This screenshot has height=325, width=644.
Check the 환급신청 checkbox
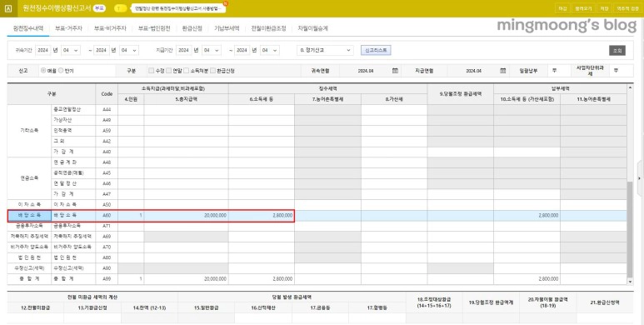[212, 71]
